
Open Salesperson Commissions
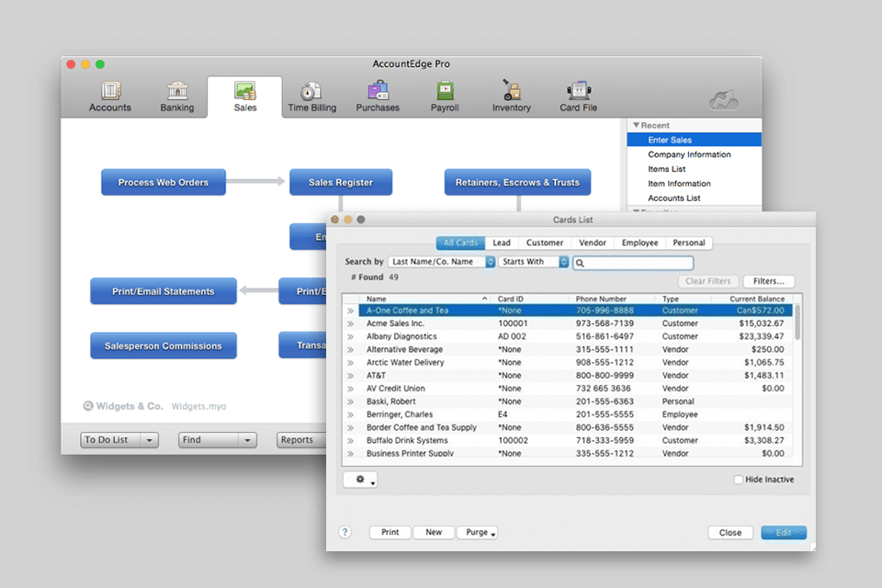[164, 345]
